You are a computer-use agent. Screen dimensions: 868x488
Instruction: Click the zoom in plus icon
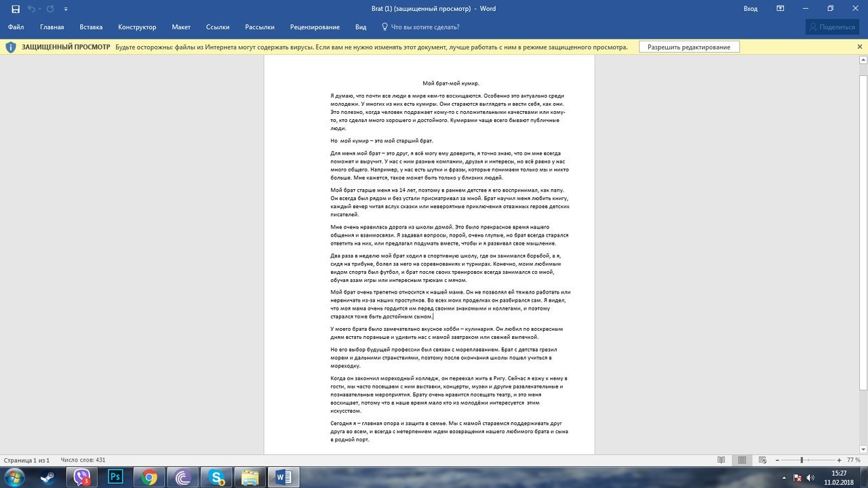tap(840, 460)
